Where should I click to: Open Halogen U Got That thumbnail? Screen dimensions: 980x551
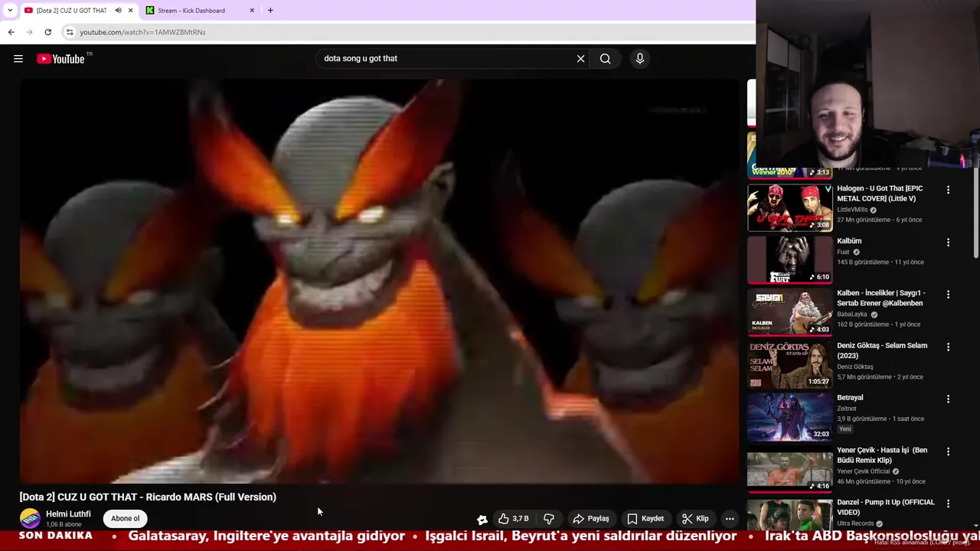point(789,207)
